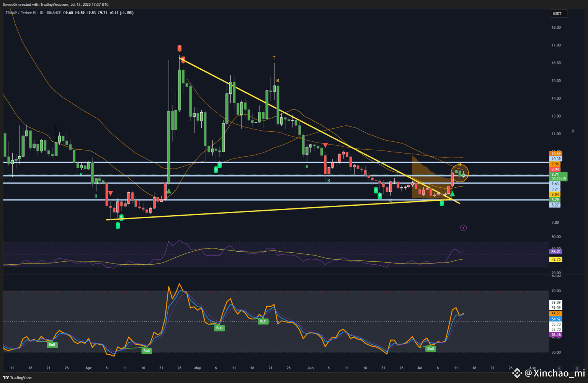Click the purple lightning bolt icon
588x383 pixels.
(x=463, y=228)
